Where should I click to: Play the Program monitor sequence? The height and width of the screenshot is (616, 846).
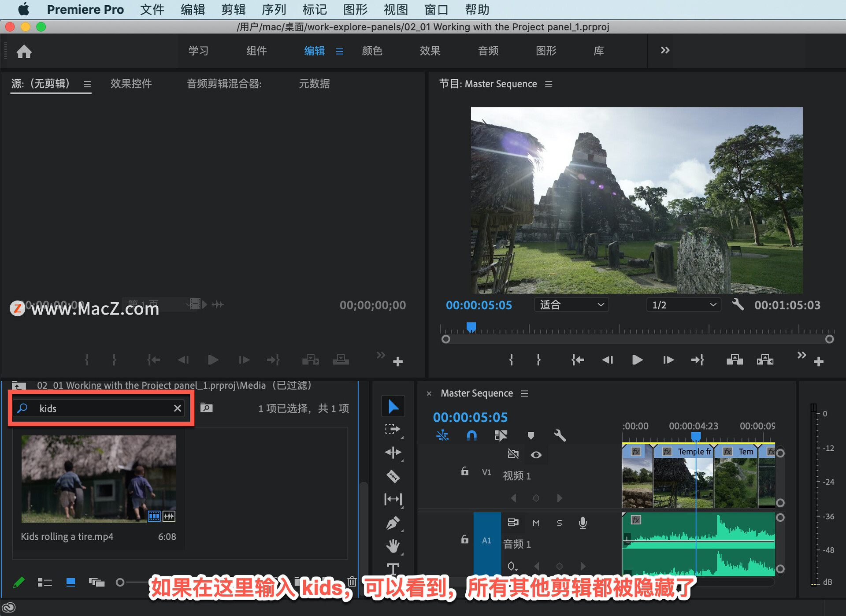click(x=637, y=360)
